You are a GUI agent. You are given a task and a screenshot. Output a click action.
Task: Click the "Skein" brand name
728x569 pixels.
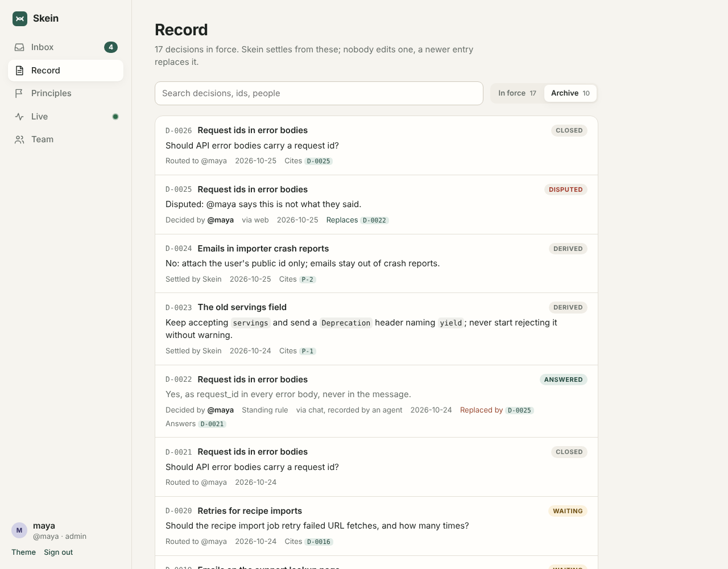click(45, 19)
